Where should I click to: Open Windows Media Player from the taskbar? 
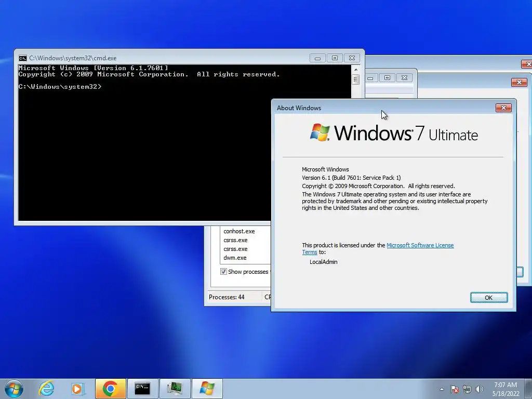pos(77,389)
